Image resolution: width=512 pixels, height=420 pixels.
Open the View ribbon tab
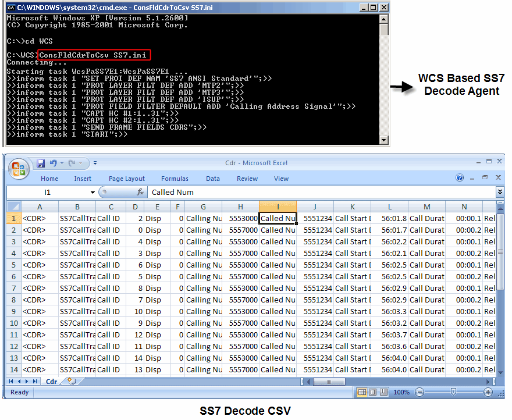click(281, 179)
